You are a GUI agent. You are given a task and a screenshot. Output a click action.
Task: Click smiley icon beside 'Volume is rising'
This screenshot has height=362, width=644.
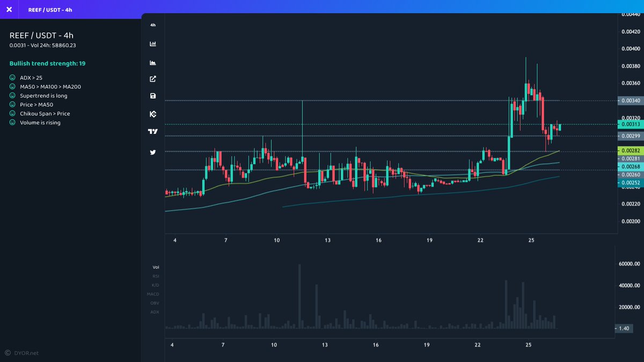click(x=12, y=123)
